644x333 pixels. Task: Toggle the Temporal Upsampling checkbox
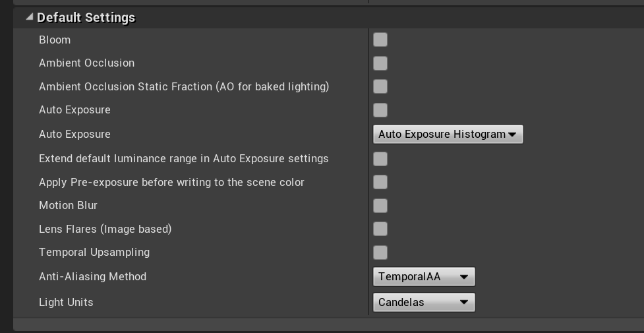click(x=380, y=253)
